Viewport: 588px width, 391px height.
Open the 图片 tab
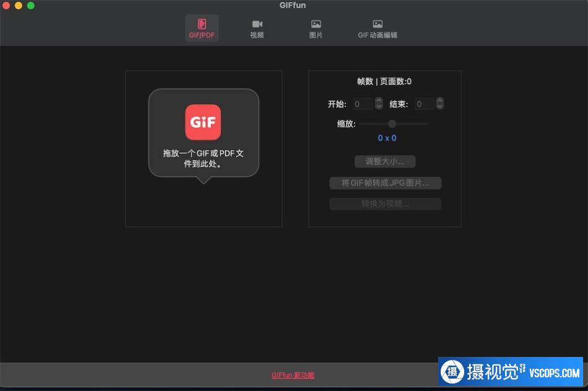(x=316, y=29)
